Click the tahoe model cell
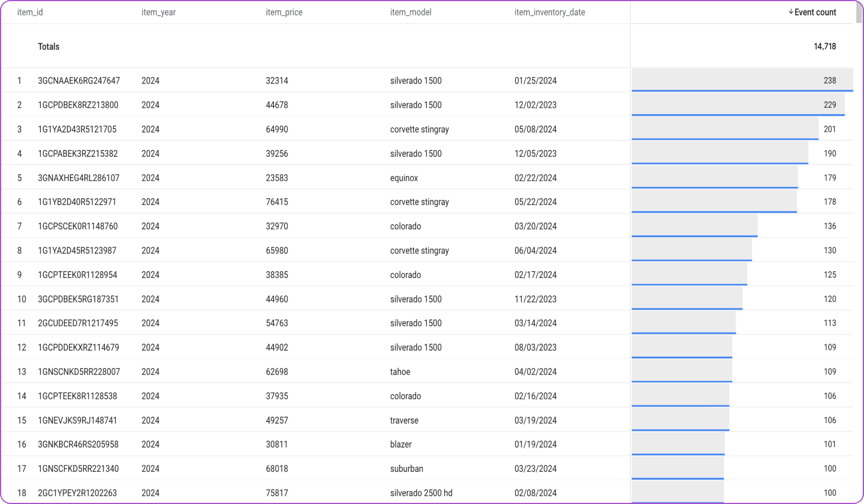This screenshot has height=504, width=864. pyautogui.click(x=400, y=372)
